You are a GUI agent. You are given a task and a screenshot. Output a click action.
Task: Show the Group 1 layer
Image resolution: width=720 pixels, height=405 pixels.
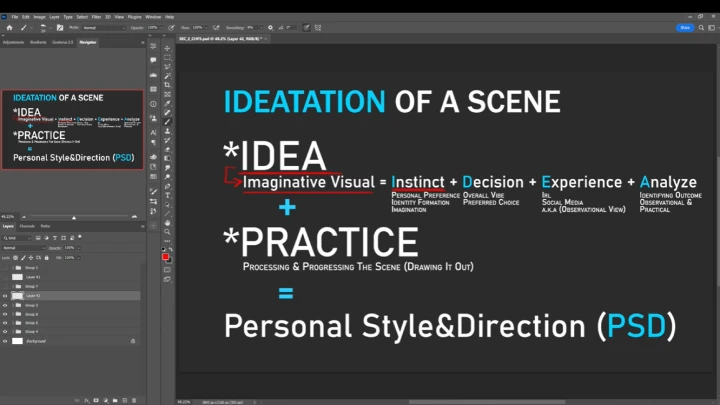tap(5, 268)
